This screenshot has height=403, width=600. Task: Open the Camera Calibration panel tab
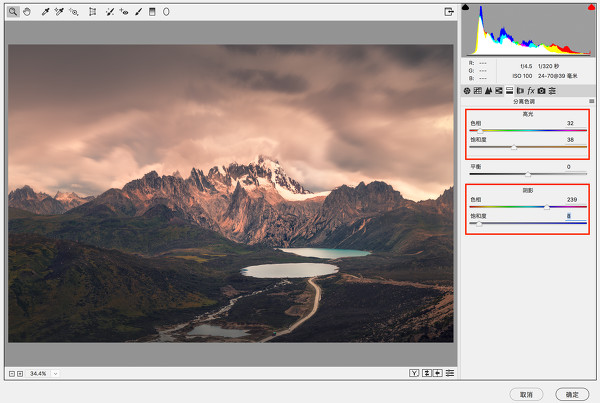[x=541, y=91]
